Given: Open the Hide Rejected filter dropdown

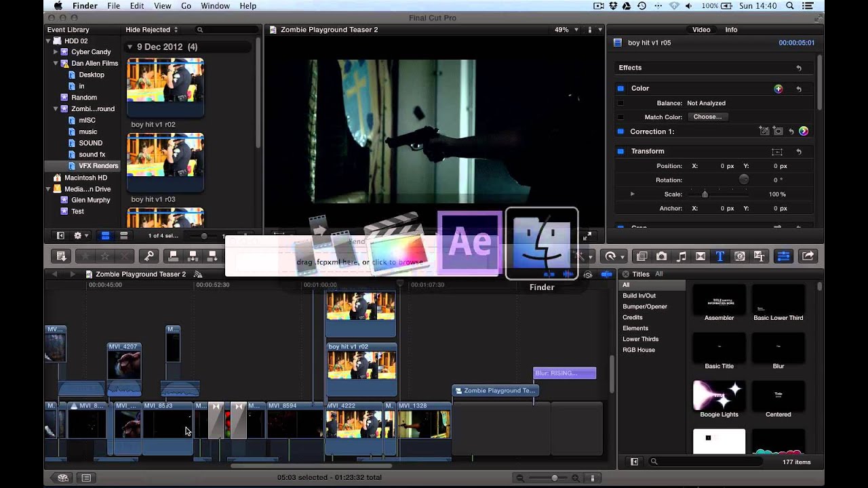Looking at the screenshot, I should [x=152, y=30].
